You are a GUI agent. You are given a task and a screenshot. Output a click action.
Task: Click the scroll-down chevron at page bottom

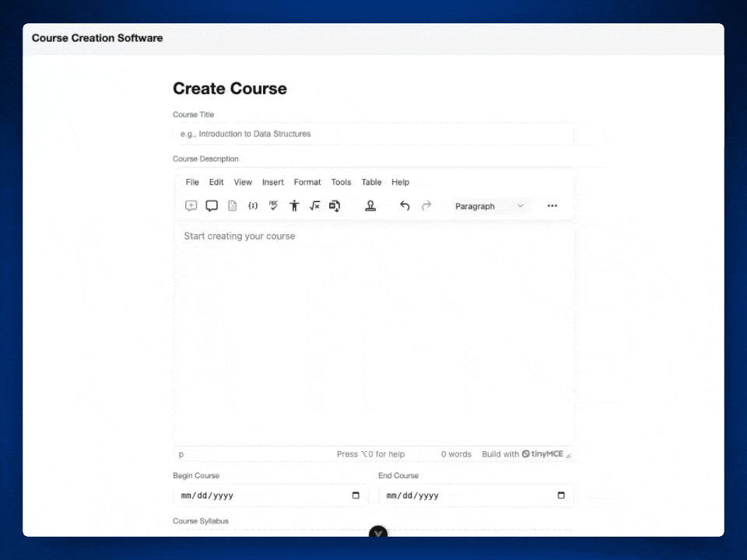point(378,533)
